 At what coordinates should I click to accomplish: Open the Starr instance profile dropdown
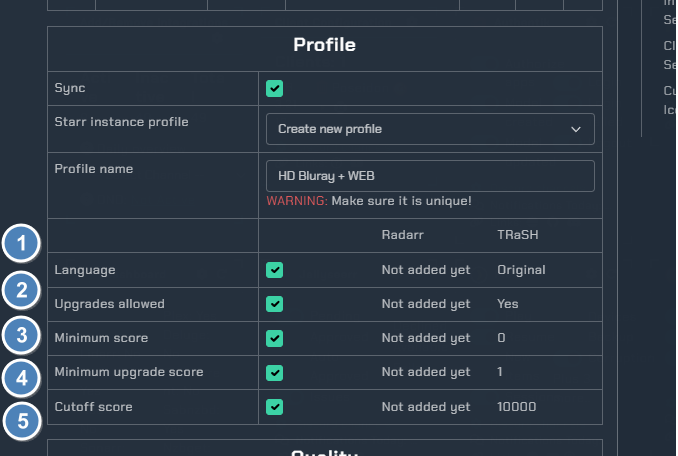[430, 129]
